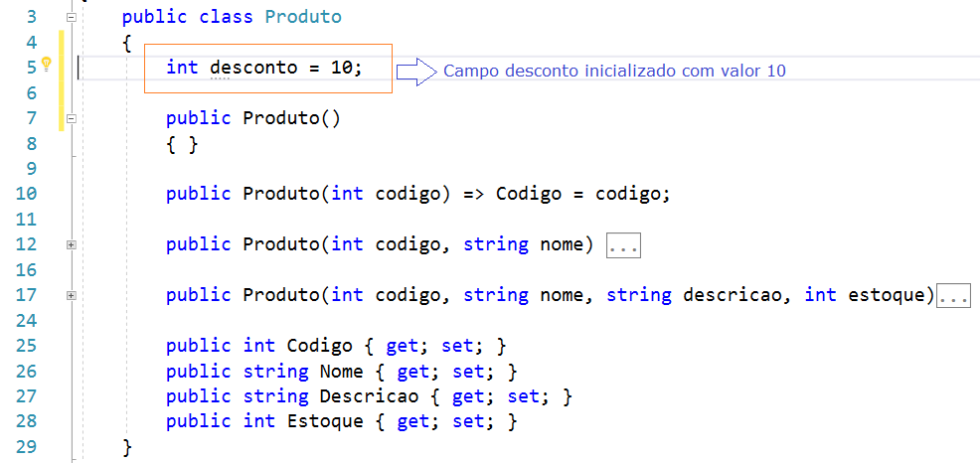Click the lightbulb quick actions icon
The image size is (980, 463).
[46, 64]
